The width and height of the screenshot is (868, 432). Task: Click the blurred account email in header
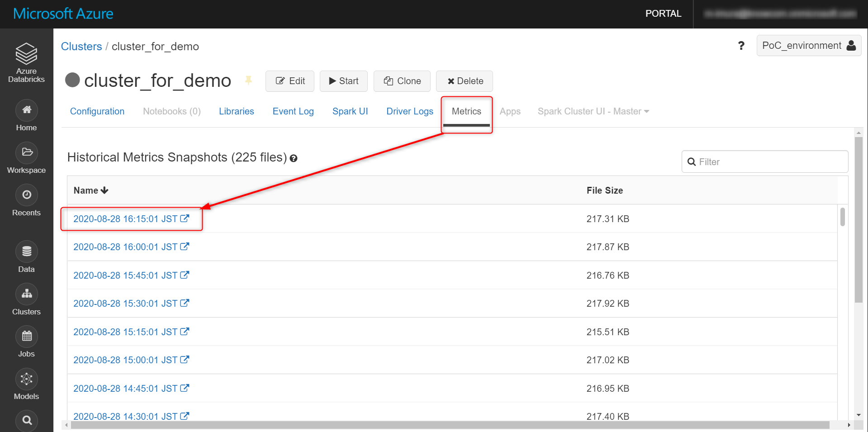coord(780,14)
